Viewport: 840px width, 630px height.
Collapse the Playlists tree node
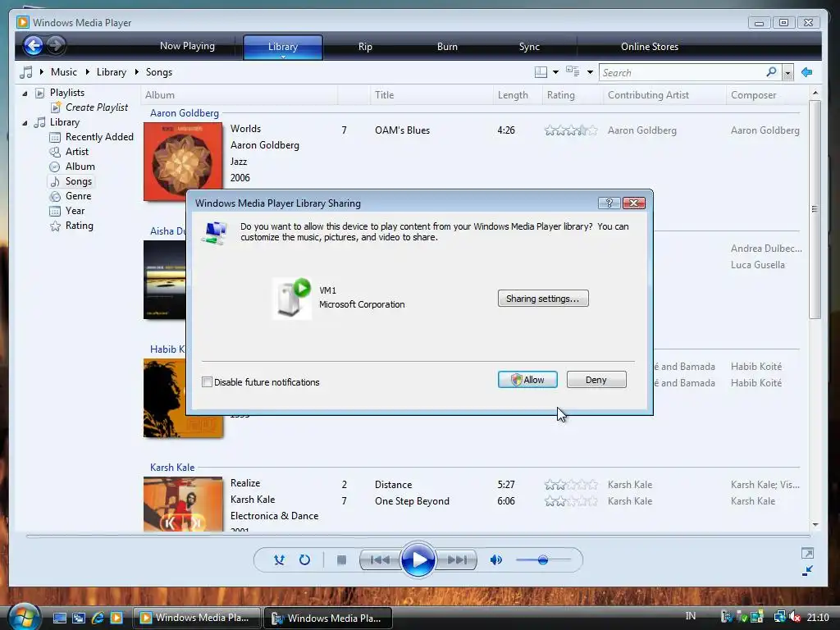(x=25, y=94)
